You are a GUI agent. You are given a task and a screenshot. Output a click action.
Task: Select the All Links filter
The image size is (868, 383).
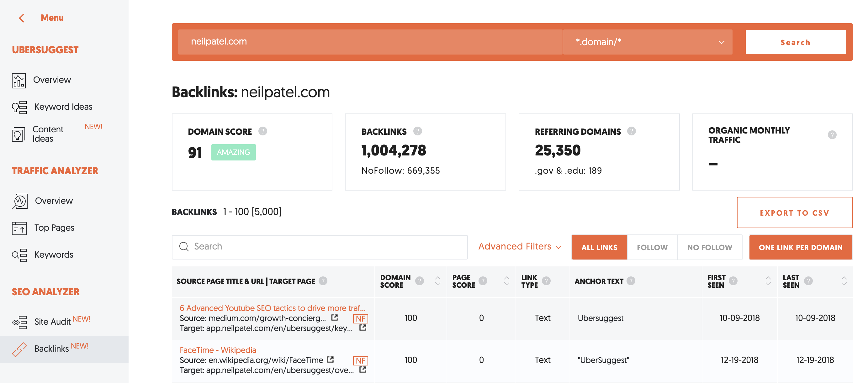(x=599, y=247)
